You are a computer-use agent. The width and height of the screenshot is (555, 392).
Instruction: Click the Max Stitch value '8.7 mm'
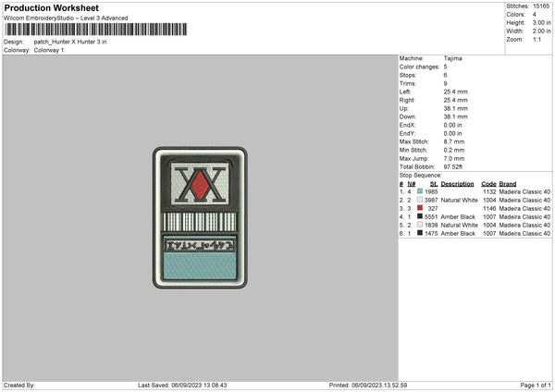click(x=454, y=141)
